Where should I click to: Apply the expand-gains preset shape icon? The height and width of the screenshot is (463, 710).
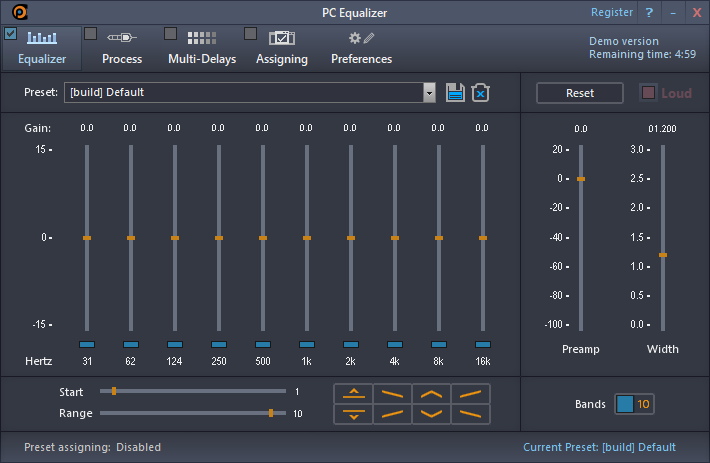click(354, 393)
